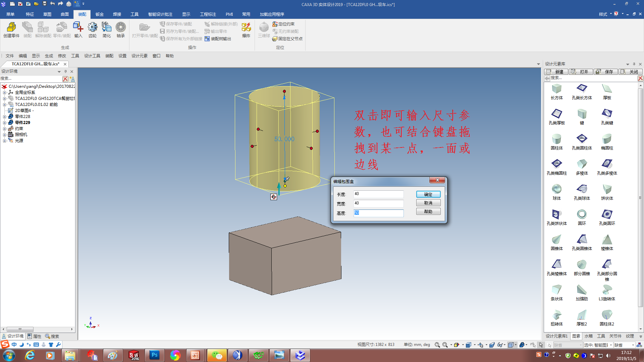Switch to the 钣金 sheet metal ribbon tab
Screen dimensions: 644x362
100,14
